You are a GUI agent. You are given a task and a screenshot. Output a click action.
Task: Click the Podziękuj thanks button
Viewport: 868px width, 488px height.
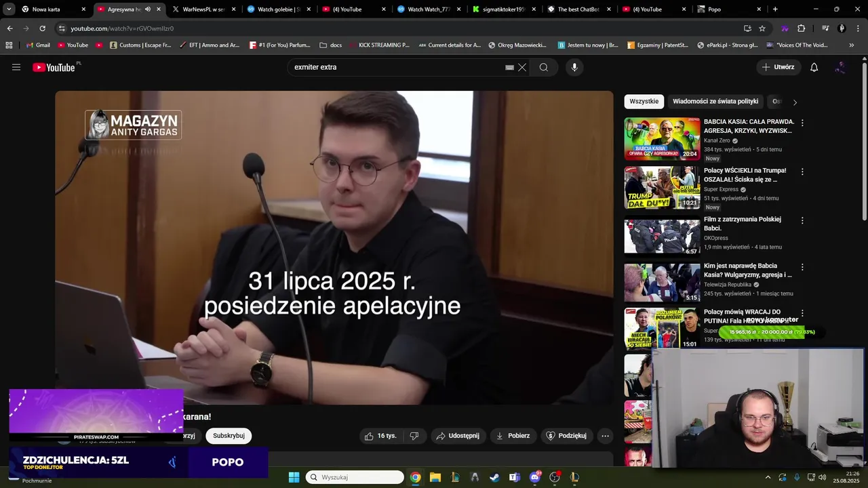click(x=566, y=436)
